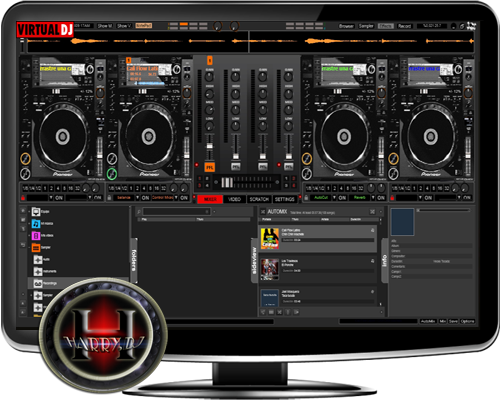Open the balance effect dropdown arrow
The height and width of the screenshot is (400, 500).
(137, 198)
